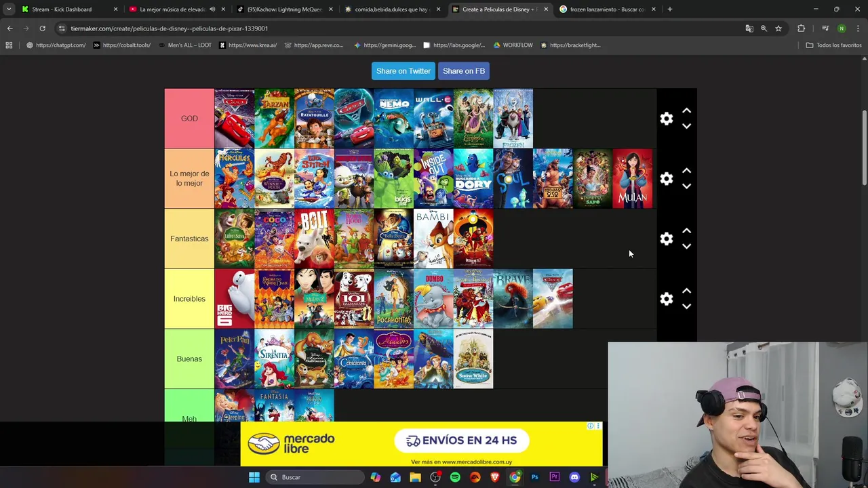Move the Fantasticas tier row up

click(686, 231)
